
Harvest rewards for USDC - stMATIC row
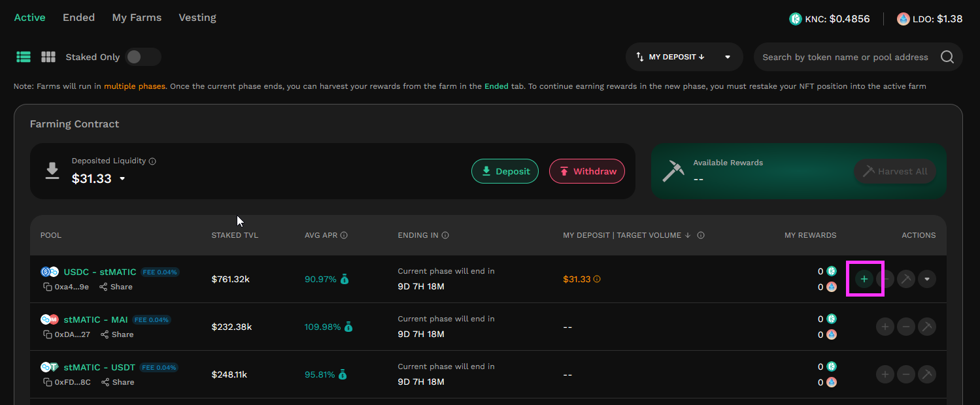(905, 279)
